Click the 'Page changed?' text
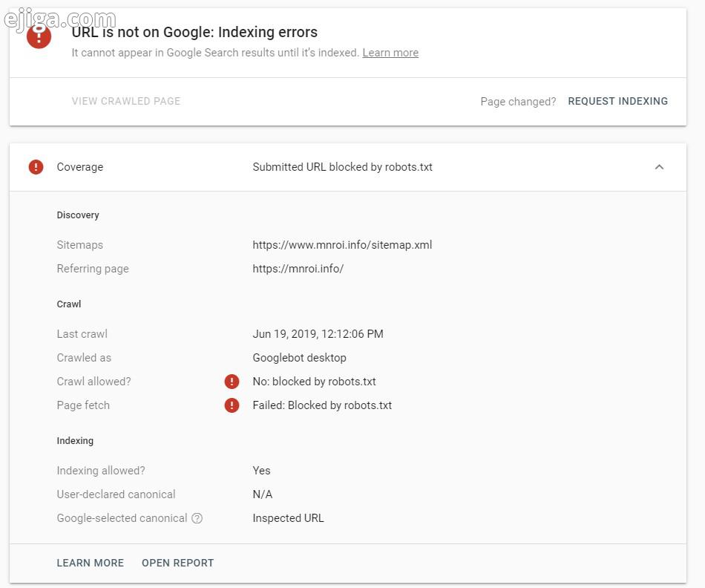 coord(518,102)
